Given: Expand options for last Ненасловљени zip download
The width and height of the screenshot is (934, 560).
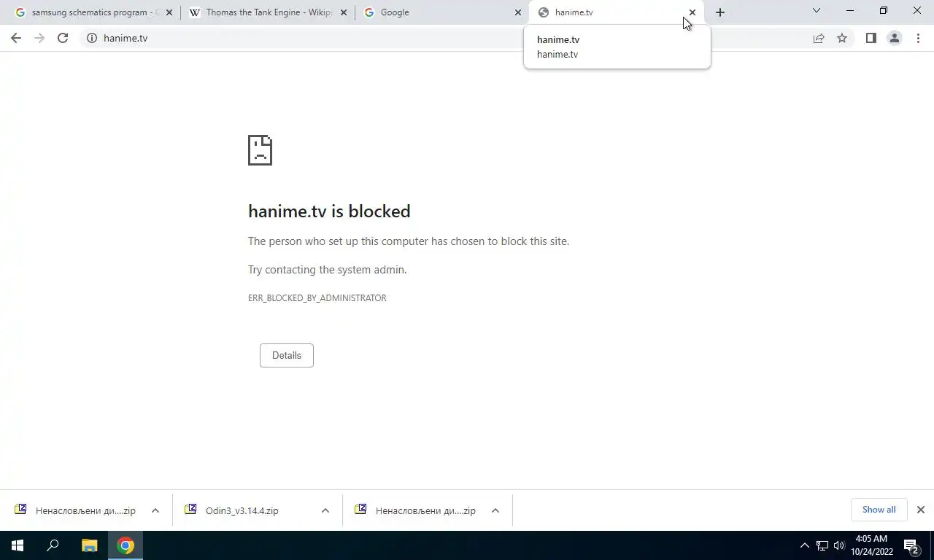Looking at the screenshot, I should pyautogui.click(x=495, y=510).
